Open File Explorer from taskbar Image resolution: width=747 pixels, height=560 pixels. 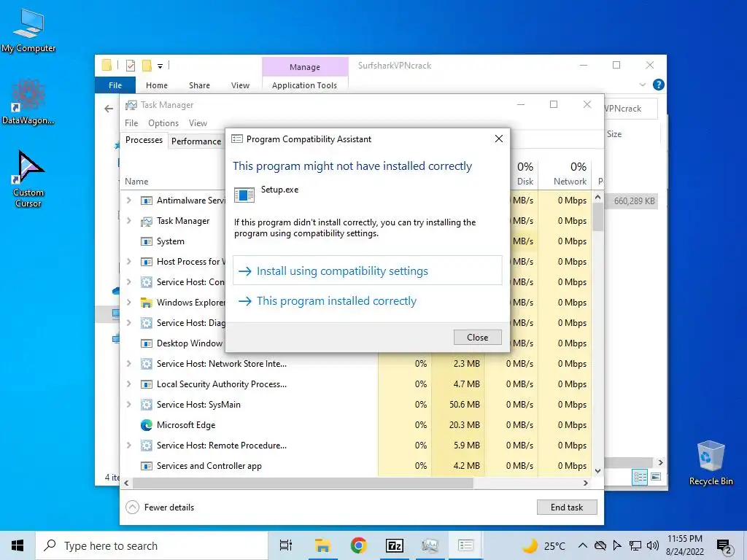322,545
